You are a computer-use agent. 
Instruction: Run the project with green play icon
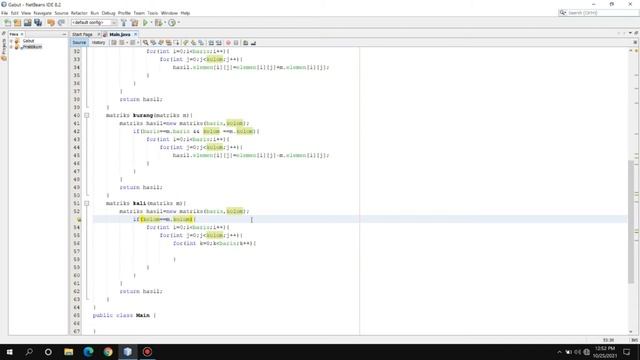(145, 22)
